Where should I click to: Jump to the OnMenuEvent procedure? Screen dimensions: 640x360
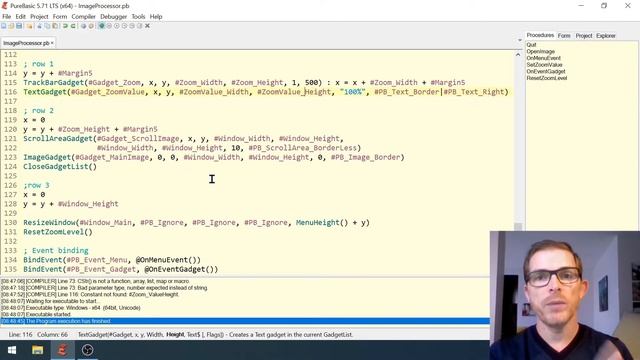click(543, 58)
